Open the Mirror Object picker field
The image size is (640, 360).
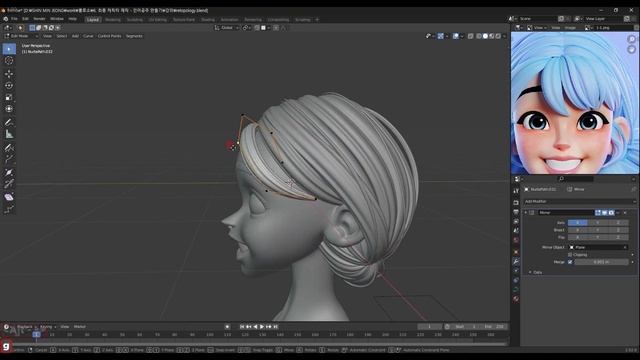[x=598, y=247]
